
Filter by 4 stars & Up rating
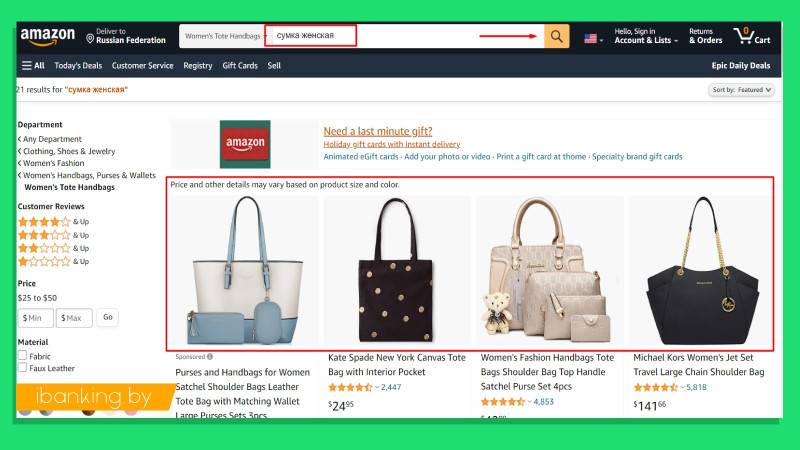[53, 221]
